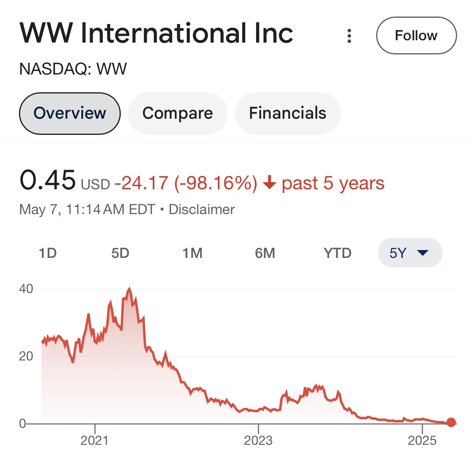Click the 2025 label on chart axis
The image size is (476, 461).
tap(422, 440)
